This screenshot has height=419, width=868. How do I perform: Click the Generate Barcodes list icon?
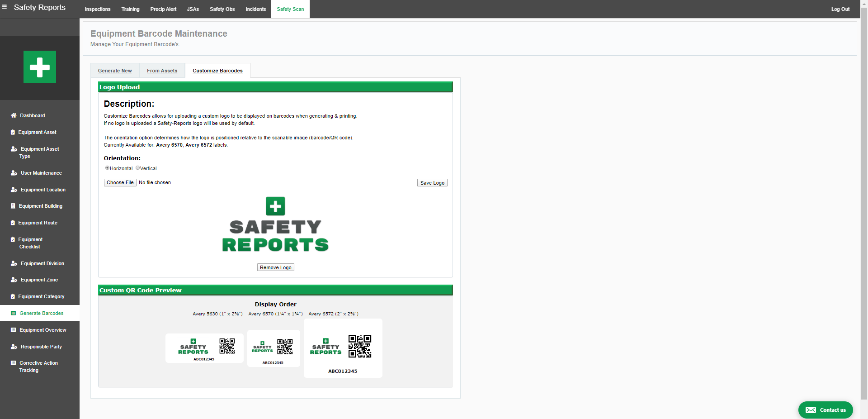tap(14, 313)
